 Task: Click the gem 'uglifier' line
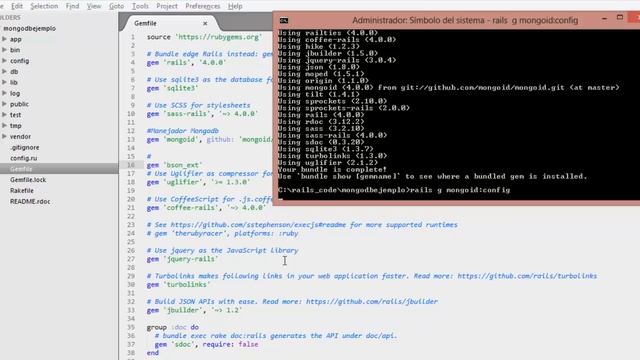[198, 182]
